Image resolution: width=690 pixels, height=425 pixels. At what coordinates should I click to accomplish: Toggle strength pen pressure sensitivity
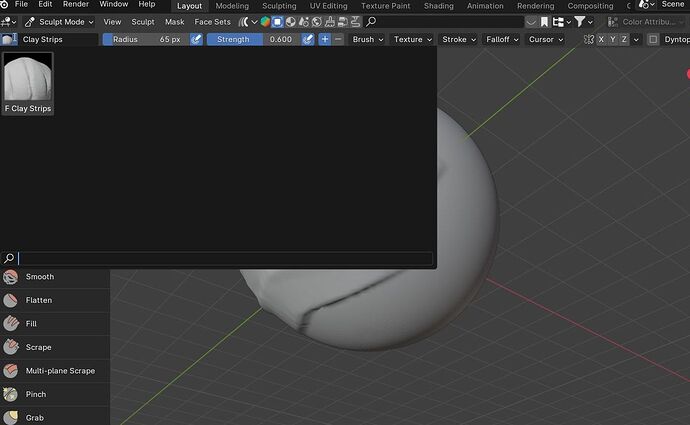pyautogui.click(x=308, y=40)
